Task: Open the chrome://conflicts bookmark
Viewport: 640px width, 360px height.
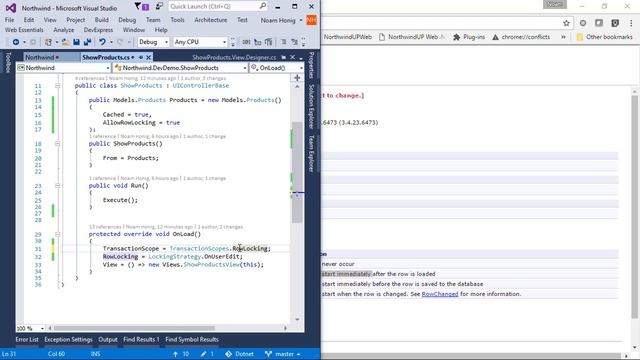Action: pyautogui.click(x=521, y=37)
